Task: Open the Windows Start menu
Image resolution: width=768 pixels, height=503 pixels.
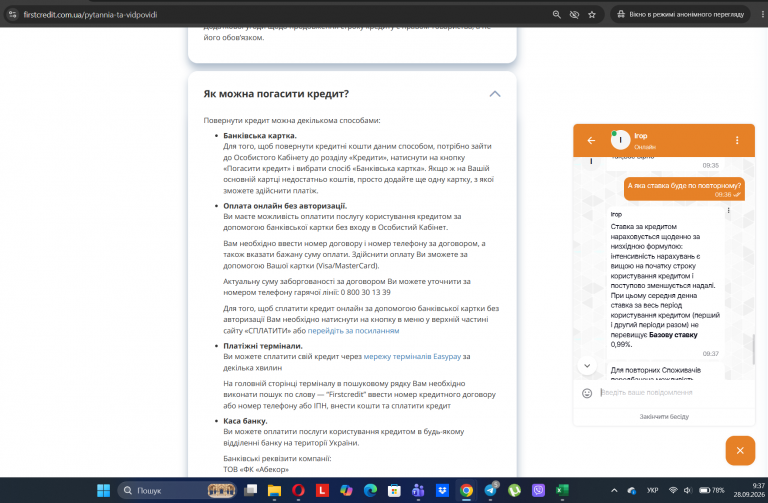Action: 103,490
